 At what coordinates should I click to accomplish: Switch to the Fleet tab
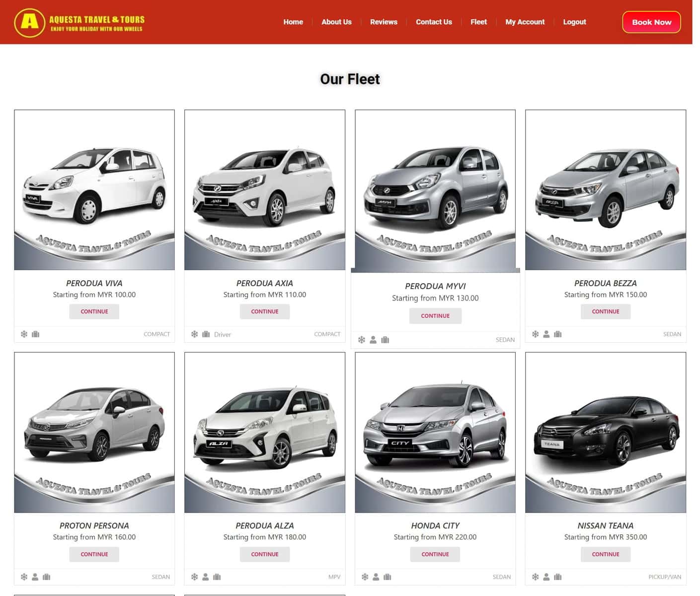(x=478, y=22)
